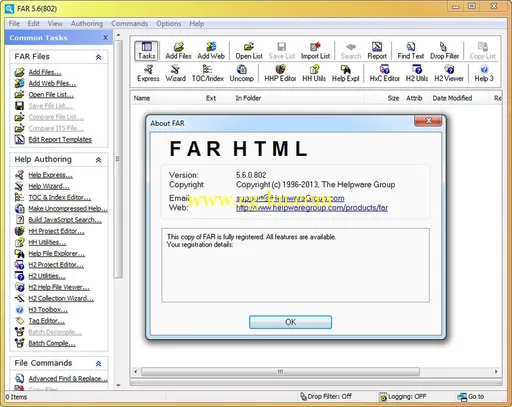Open the Report tool in toolbar

pos(377,51)
